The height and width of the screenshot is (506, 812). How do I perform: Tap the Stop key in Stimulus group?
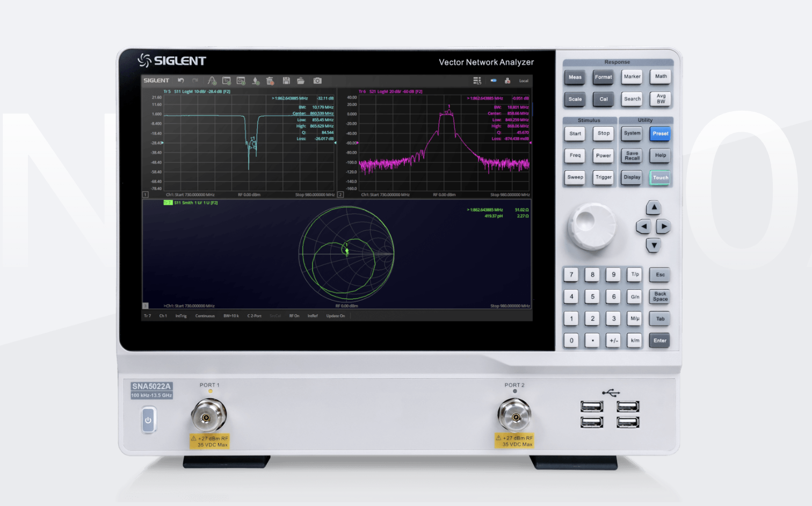604,133
